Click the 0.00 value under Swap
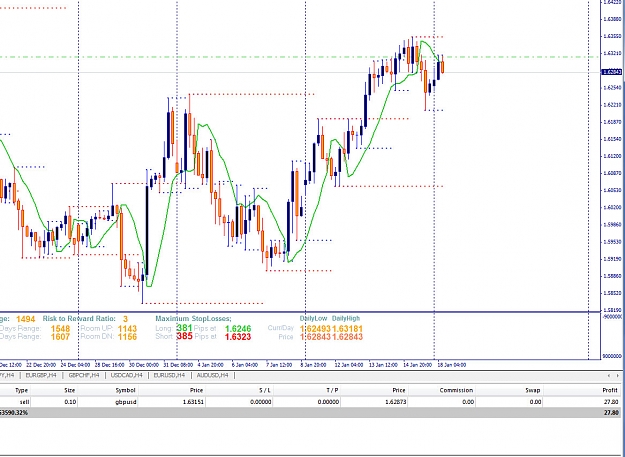625x457 pixels. tap(535, 402)
